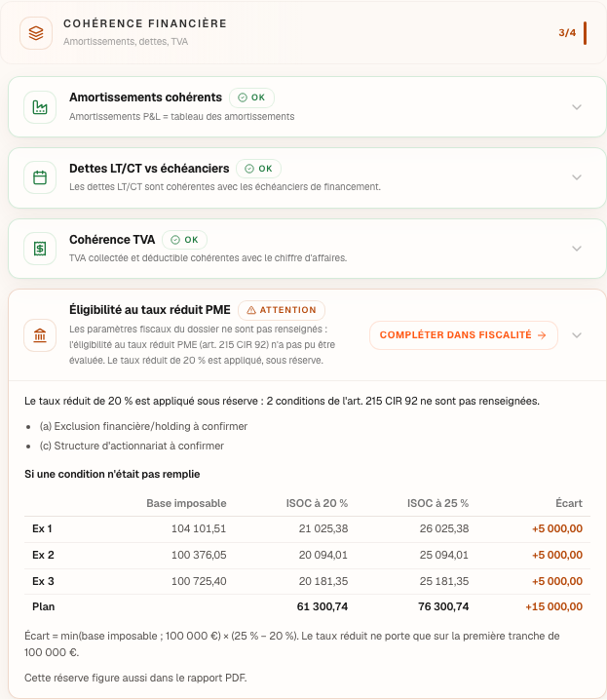This screenshot has width=607, height=700.
Task: Expand the Cohérence TVA card
Action: coord(577,249)
